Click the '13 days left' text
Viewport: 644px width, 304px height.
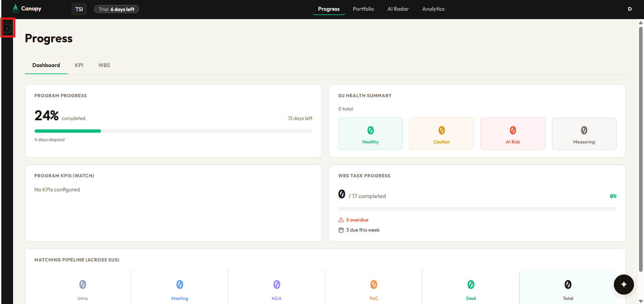[x=300, y=118]
